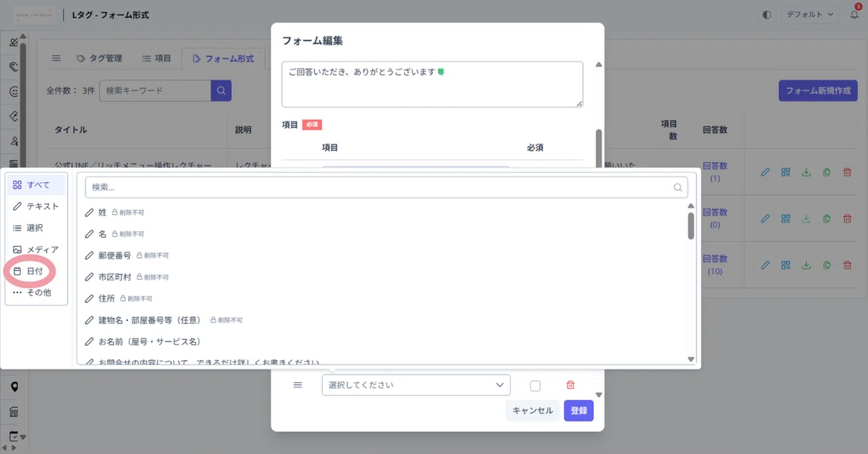Viewport: 868px width, 454px height.
Task: Click the form dialog scrollbar thumb
Action: 598,150
